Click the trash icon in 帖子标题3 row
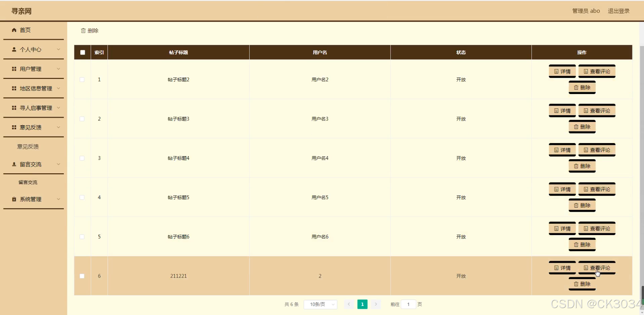 coord(576,127)
